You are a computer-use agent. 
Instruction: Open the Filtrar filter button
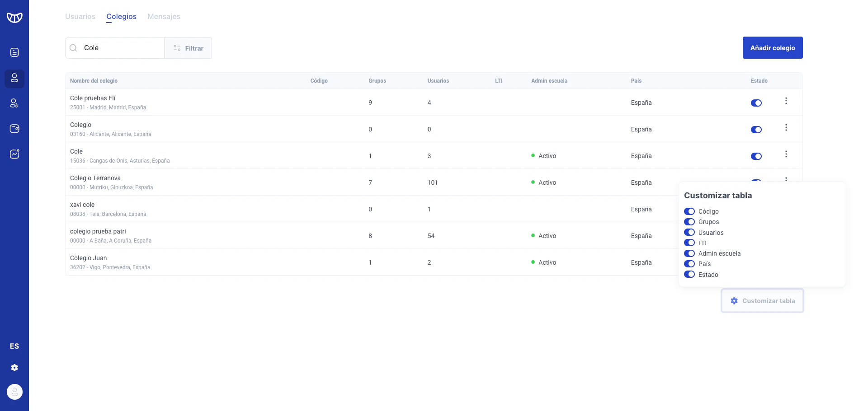[x=188, y=48]
